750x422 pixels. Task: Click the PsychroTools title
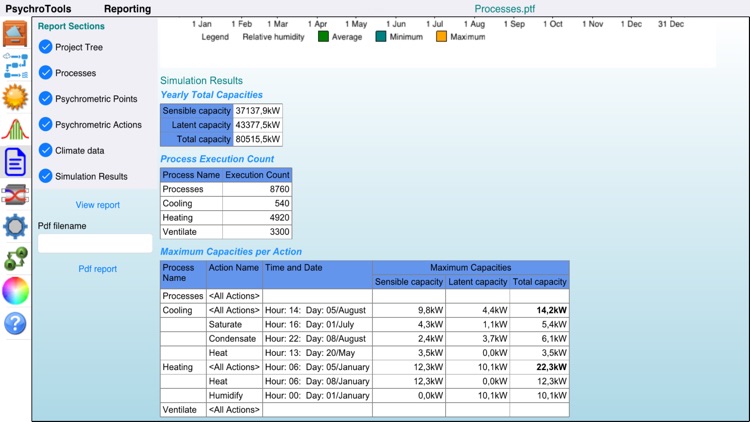(x=38, y=9)
